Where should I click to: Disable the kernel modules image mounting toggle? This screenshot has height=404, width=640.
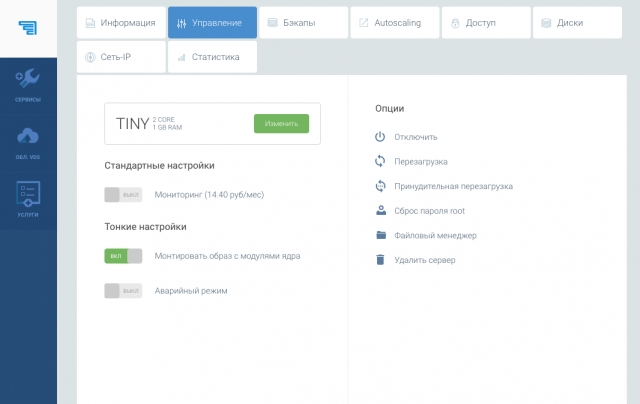click(x=123, y=256)
